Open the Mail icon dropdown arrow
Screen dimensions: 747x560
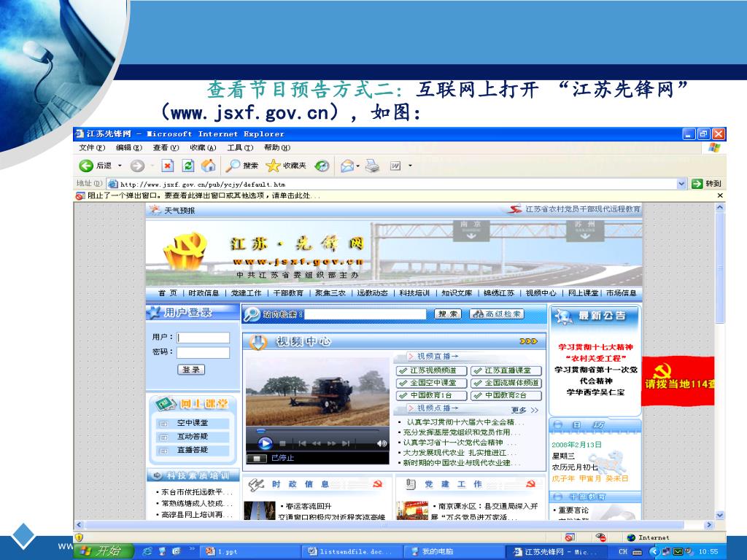(357, 166)
